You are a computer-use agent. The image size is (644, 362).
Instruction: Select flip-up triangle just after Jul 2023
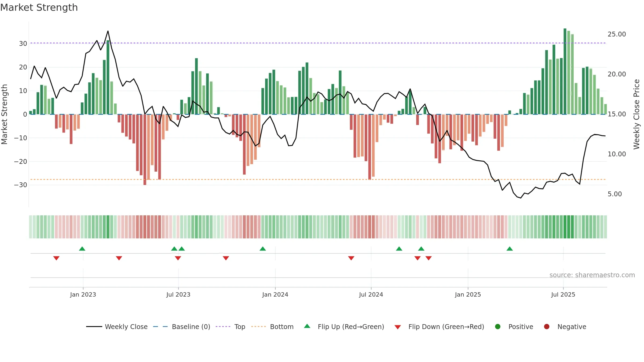182,249
